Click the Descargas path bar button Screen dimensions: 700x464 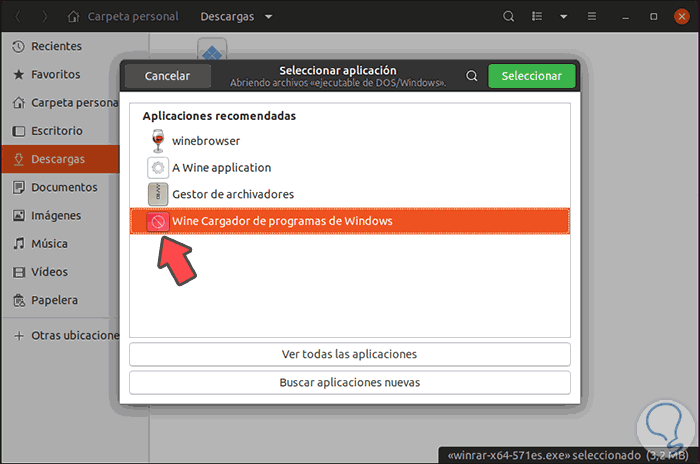(x=236, y=17)
